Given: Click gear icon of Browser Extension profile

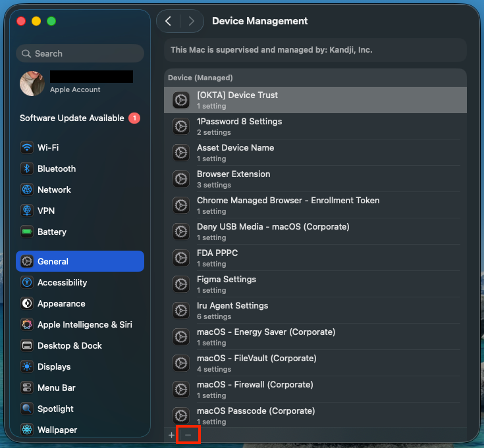Looking at the screenshot, I should tap(181, 179).
